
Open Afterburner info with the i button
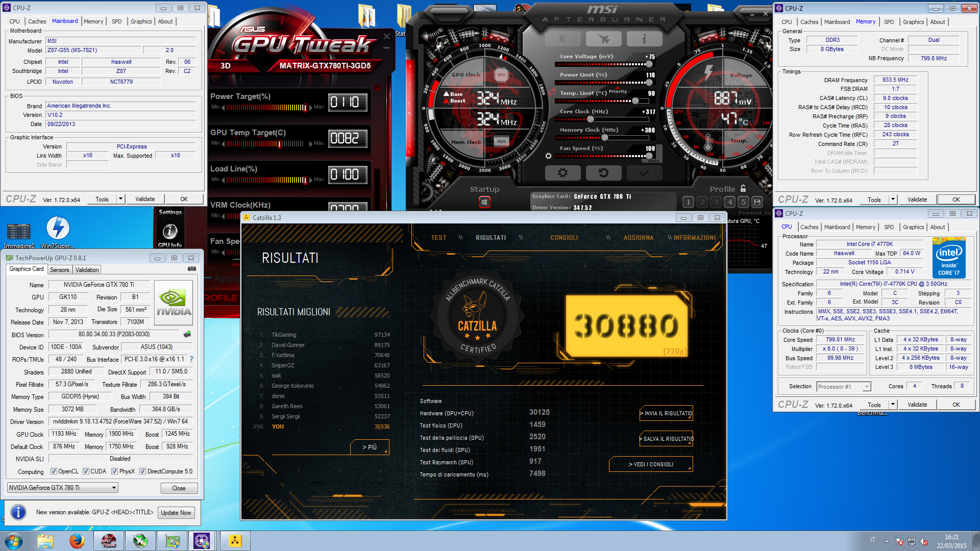pyautogui.click(x=644, y=39)
